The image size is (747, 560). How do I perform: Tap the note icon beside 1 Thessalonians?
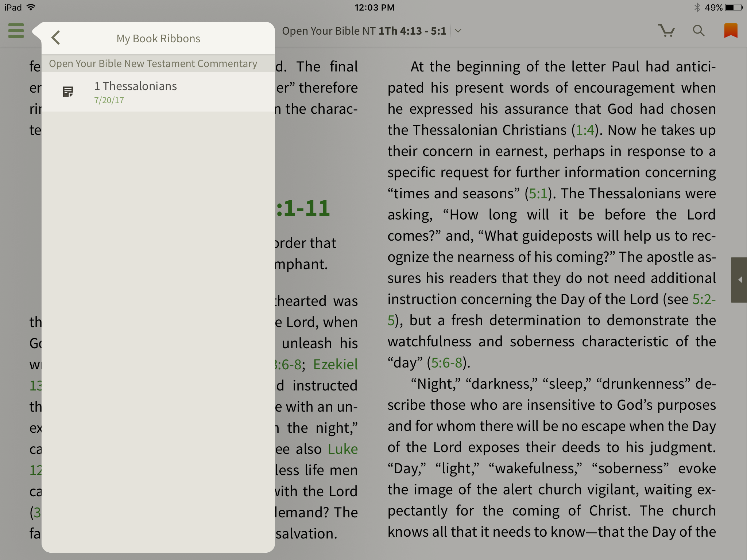click(68, 92)
